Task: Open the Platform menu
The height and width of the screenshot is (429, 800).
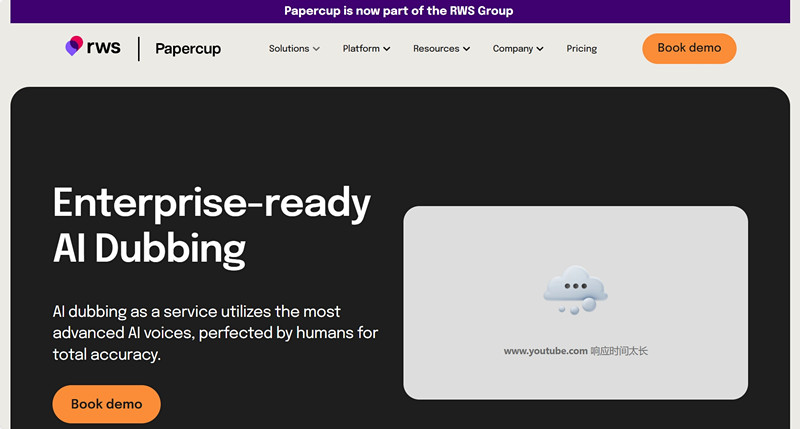Action: point(361,48)
